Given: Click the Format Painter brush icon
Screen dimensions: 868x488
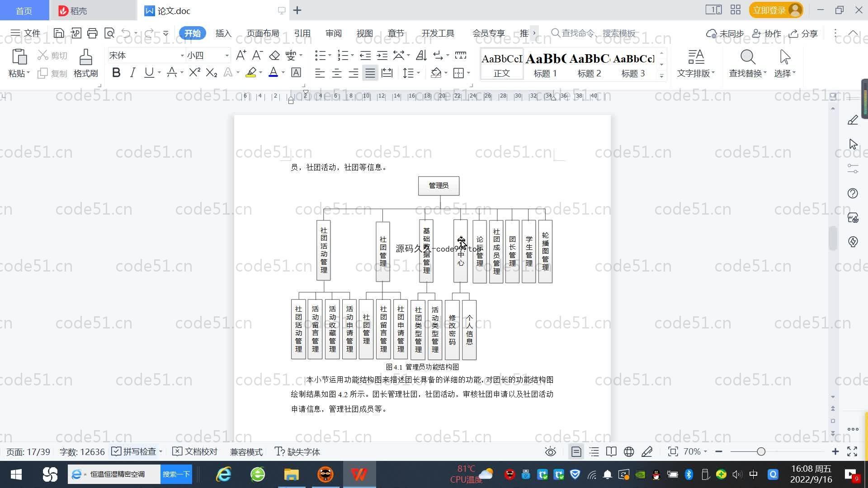Looking at the screenshot, I should 85,57.
